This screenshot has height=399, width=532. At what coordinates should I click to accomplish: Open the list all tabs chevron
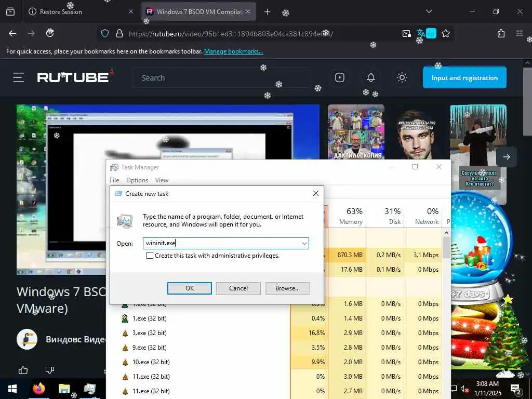(x=429, y=12)
